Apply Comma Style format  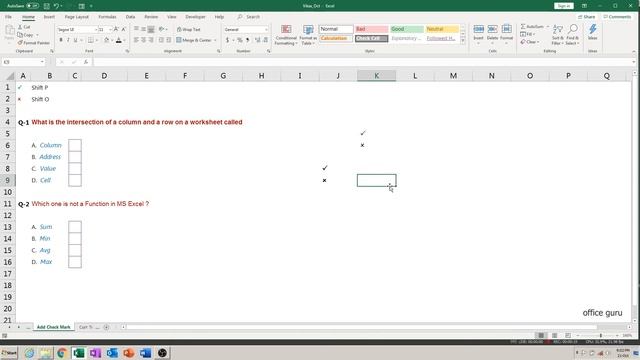coord(247,40)
